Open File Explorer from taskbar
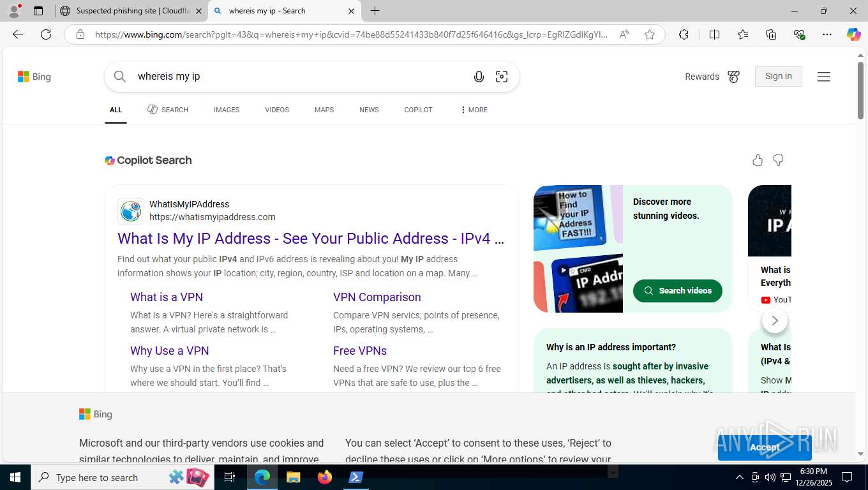This screenshot has height=490, width=868. [x=293, y=477]
